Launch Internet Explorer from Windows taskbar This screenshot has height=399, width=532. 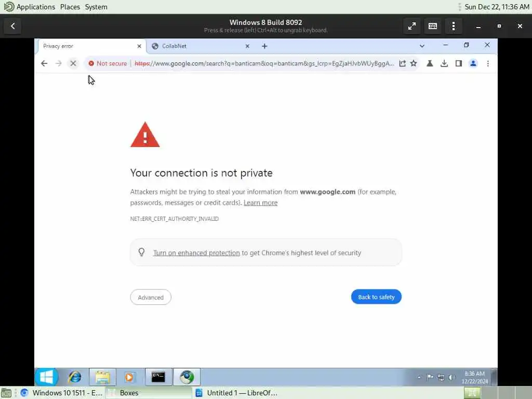tap(75, 377)
